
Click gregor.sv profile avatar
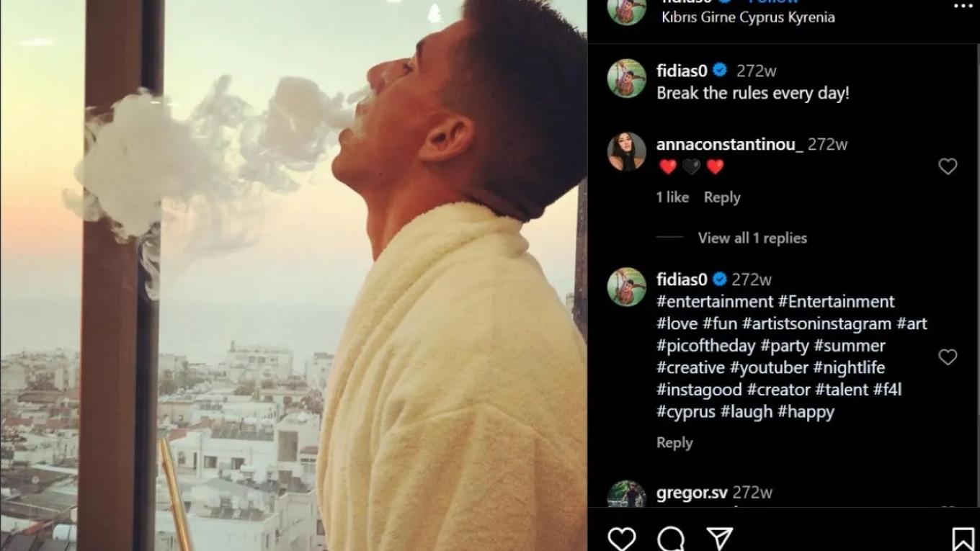pos(626,496)
